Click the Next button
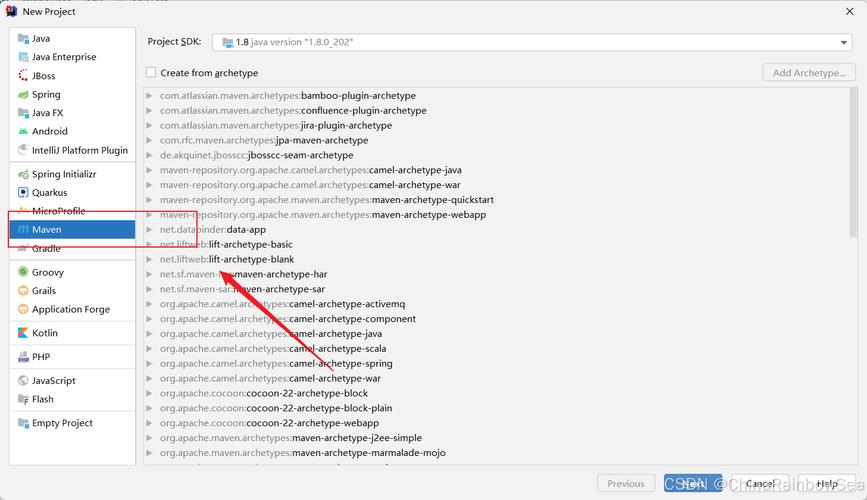The width and height of the screenshot is (867, 500). (x=693, y=483)
